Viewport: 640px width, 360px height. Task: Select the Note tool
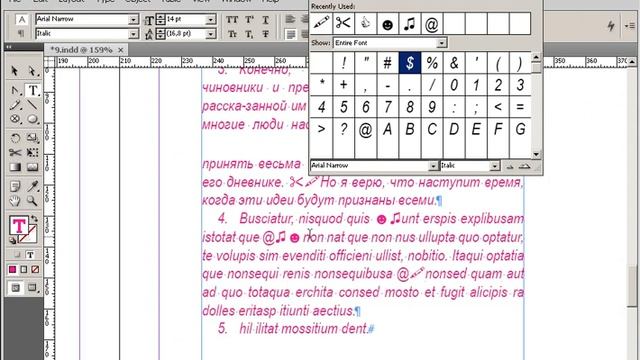(15, 186)
